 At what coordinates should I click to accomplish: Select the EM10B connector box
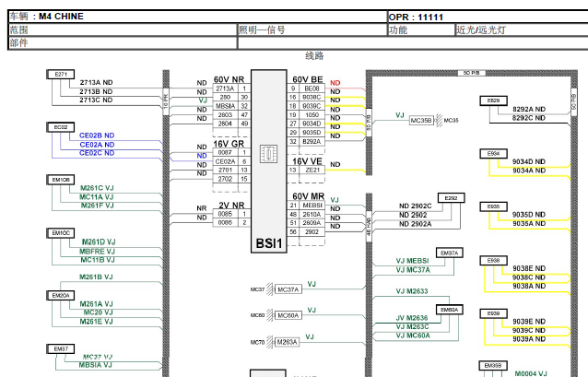coord(61,180)
